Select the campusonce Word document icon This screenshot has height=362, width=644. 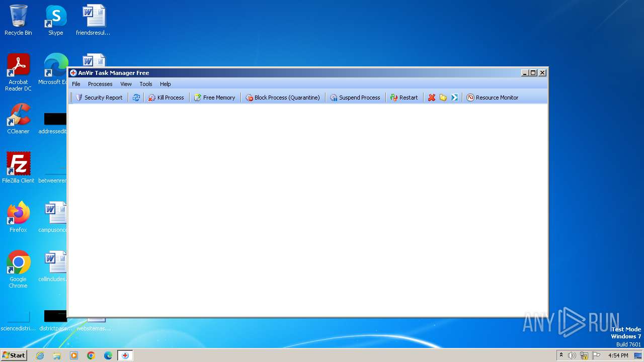click(x=53, y=217)
